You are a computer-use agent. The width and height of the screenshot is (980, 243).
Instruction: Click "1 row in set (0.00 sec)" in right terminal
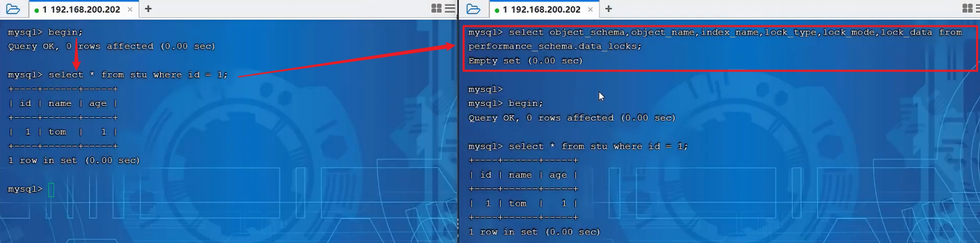pos(535,232)
